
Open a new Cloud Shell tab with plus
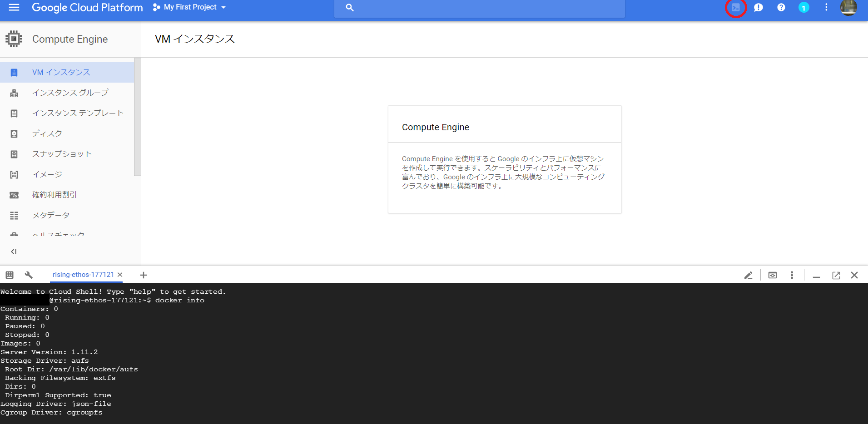143,275
